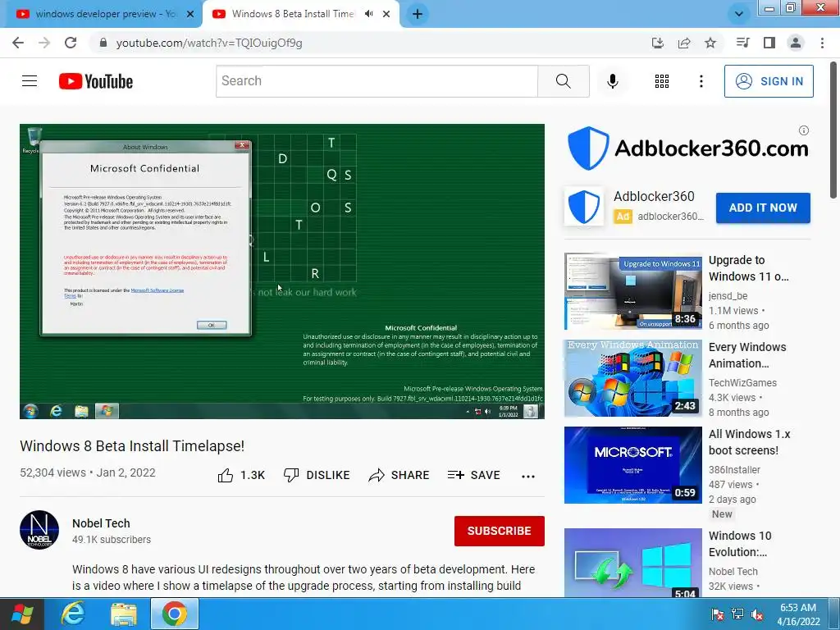840x630 pixels.
Task: Open All Windows 1.x boot screens thumbnail
Action: (x=632, y=465)
